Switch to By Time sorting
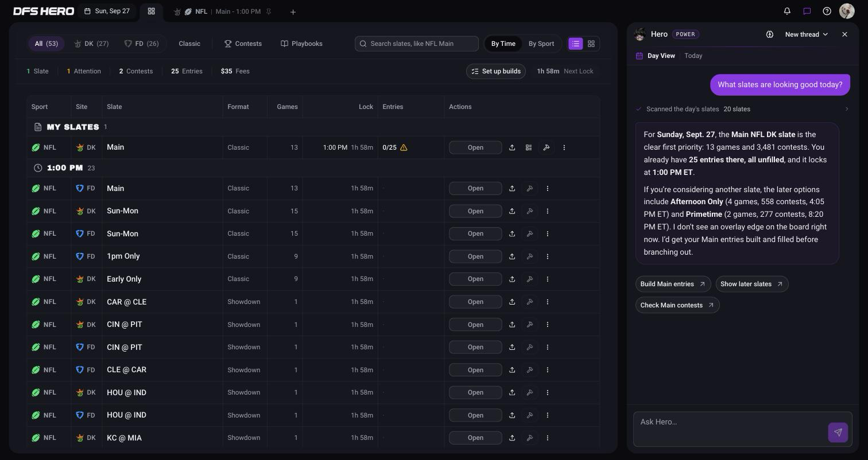 point(503,44)
